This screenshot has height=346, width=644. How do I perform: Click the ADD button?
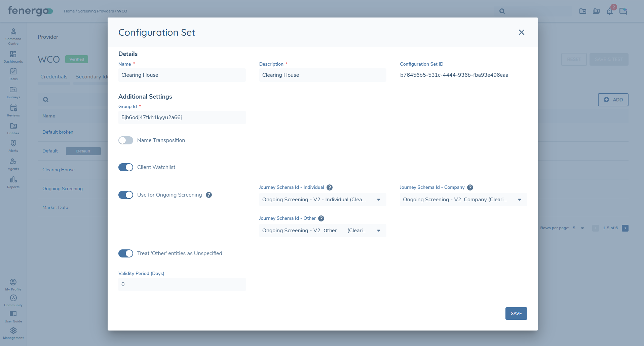pos(613,100)
